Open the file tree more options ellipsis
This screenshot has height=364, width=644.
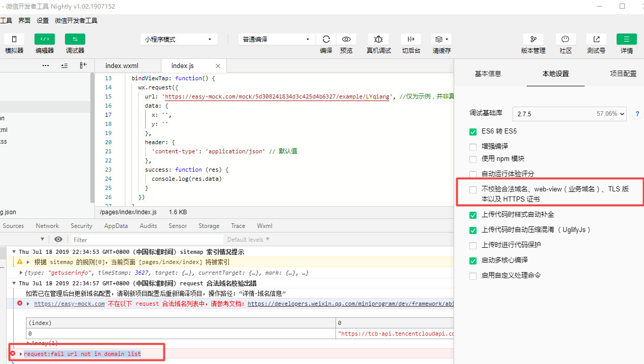(46, 65)
